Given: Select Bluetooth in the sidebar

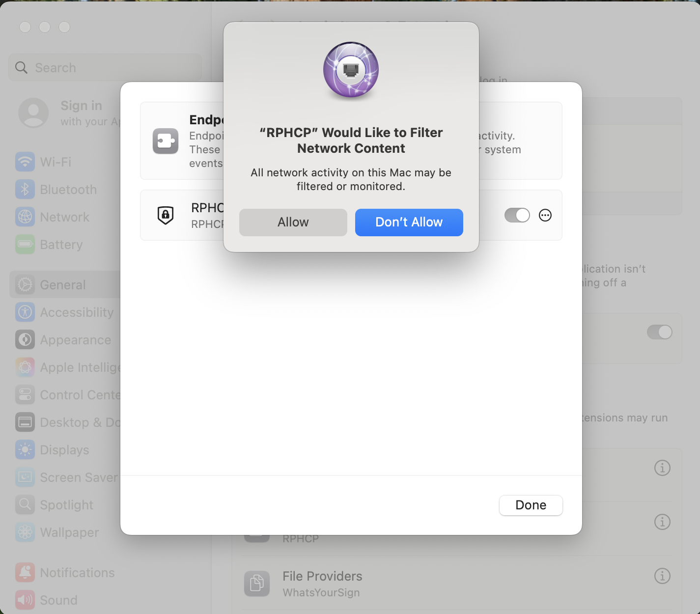Looking at the screenshot, I should [x=68, y=190].
